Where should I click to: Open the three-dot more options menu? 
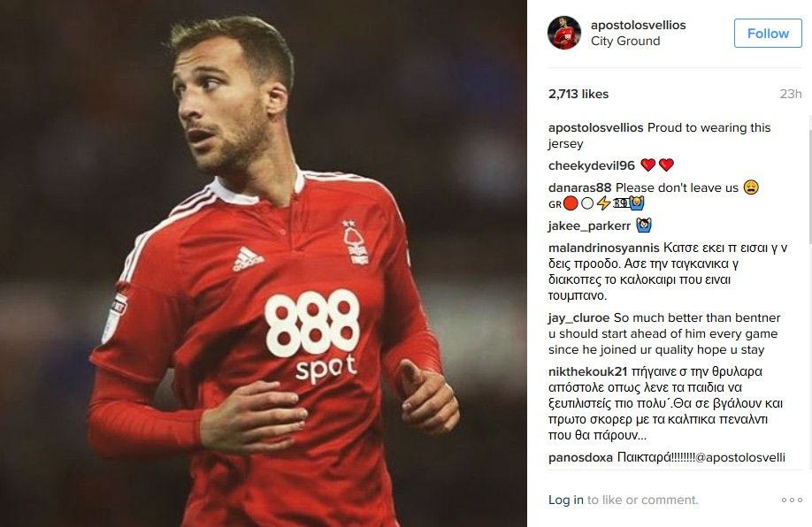click(792, 500)
